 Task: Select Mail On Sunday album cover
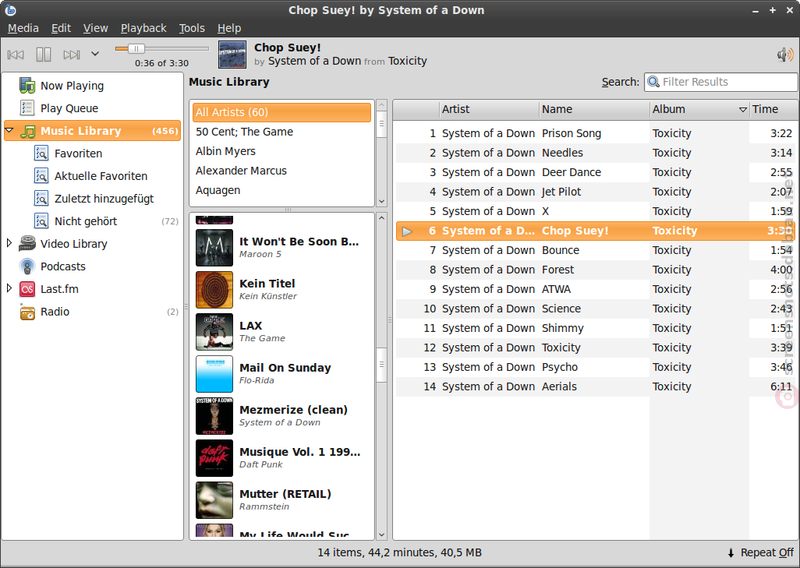[214, 374]
